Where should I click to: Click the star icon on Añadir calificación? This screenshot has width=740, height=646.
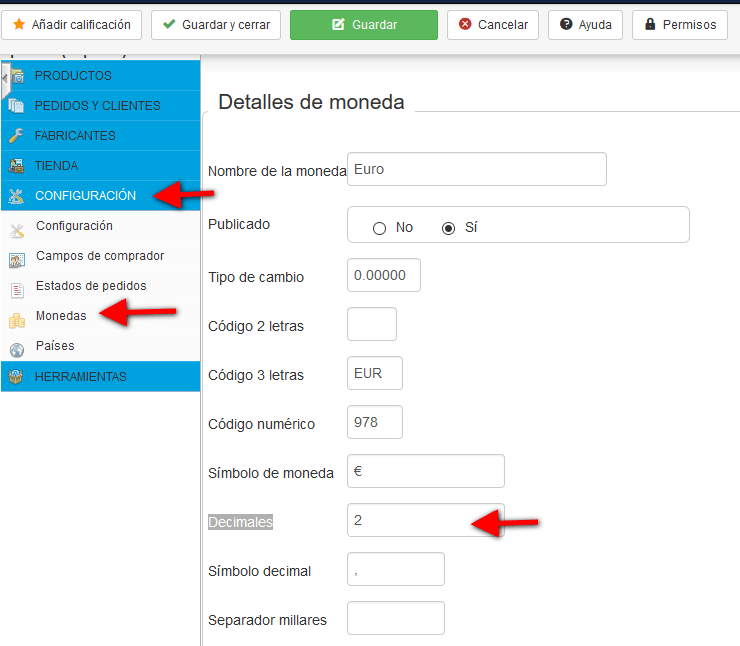[19, 24]
